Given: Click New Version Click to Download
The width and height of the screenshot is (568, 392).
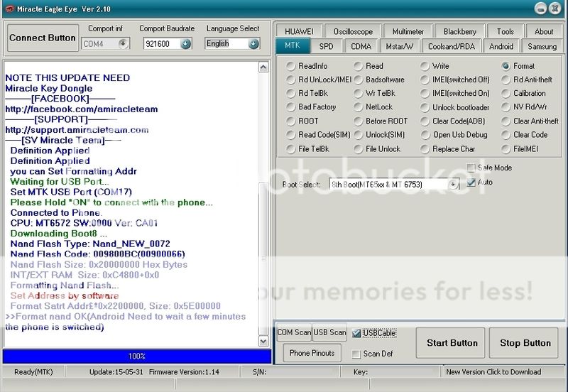Looking at the screenshot, I should click(493, 371).
